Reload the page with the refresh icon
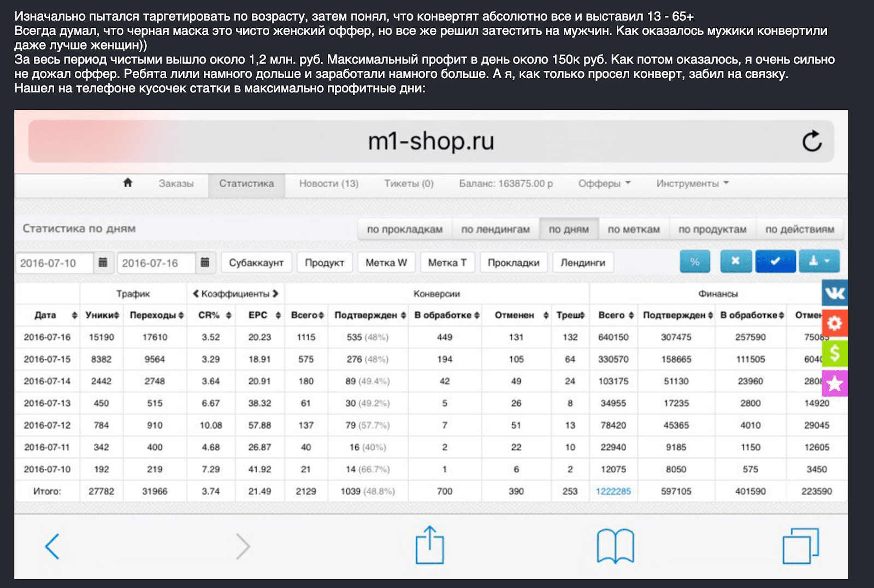 pyautogui.click(x=813, y=141)
